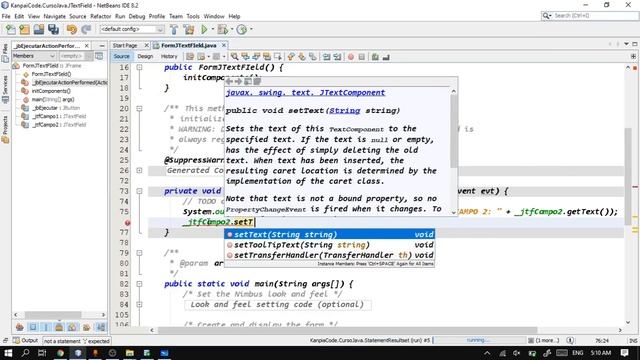Click the Open Project toolbar icon
This screenshot has height=360, width=640.
(x=39, y=29)
